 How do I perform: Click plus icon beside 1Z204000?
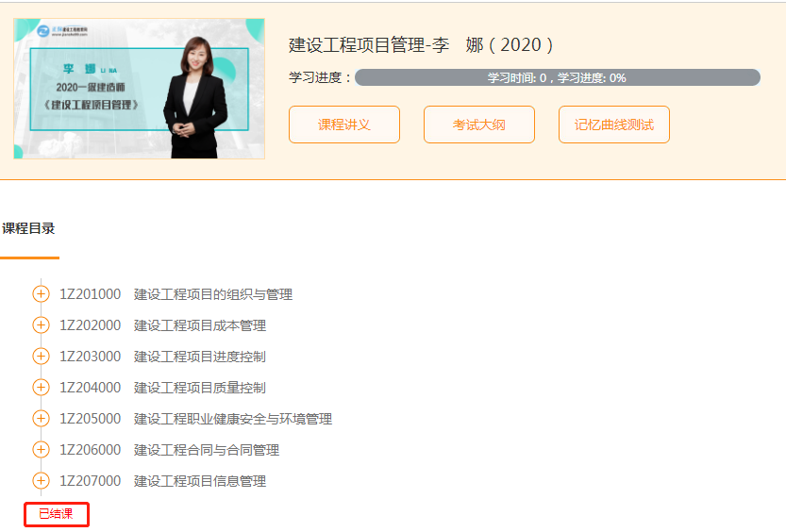[x=41, y=388]
